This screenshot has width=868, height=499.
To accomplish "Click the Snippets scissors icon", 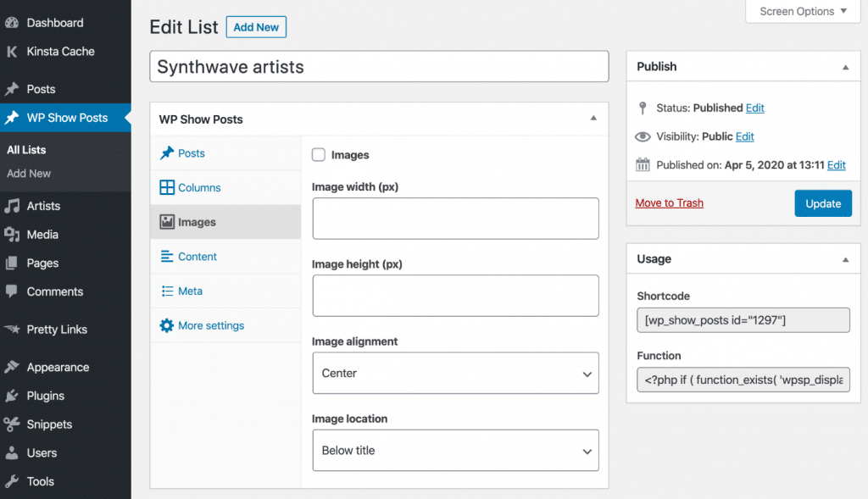I will (x=12, y=424).
